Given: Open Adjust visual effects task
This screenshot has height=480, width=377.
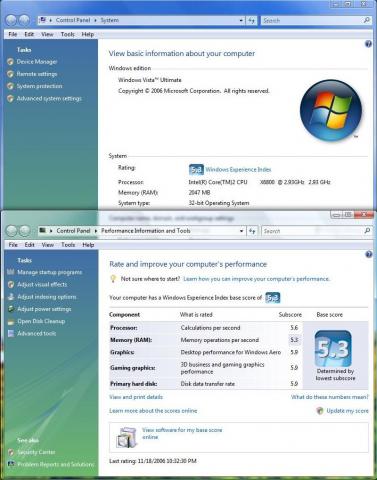Looking at the screenshot, I should point(42,284).
